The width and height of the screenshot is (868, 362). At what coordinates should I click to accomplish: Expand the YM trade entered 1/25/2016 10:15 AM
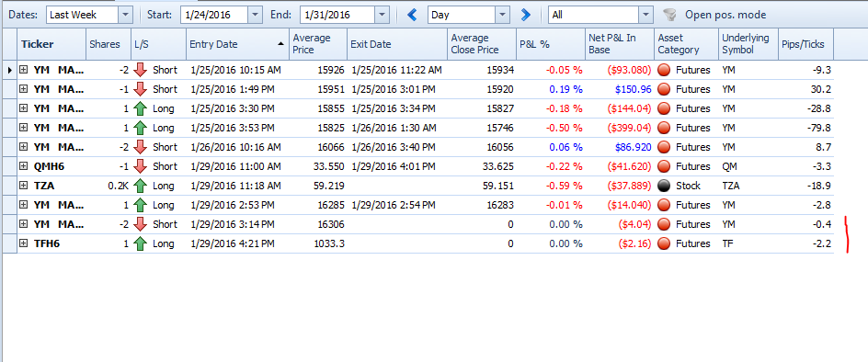[23, 70]
